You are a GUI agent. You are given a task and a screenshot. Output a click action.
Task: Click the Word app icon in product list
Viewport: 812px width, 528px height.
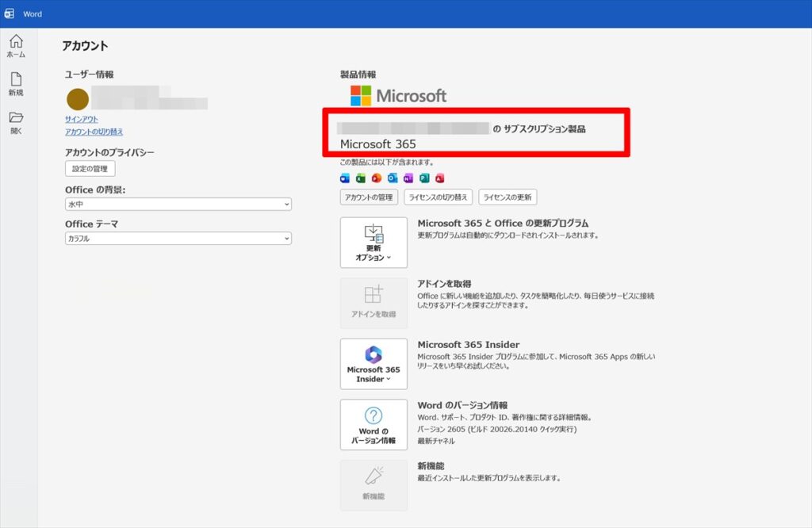345,178
